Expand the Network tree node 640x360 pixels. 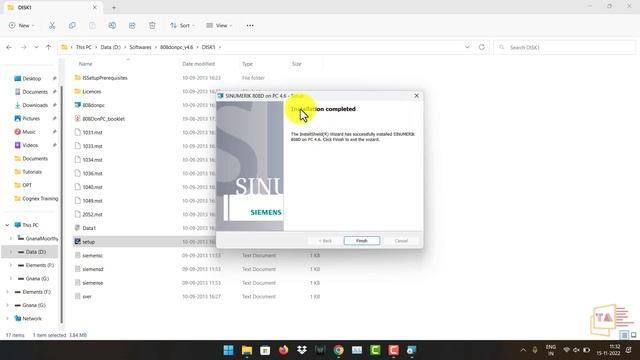point(7,318)
